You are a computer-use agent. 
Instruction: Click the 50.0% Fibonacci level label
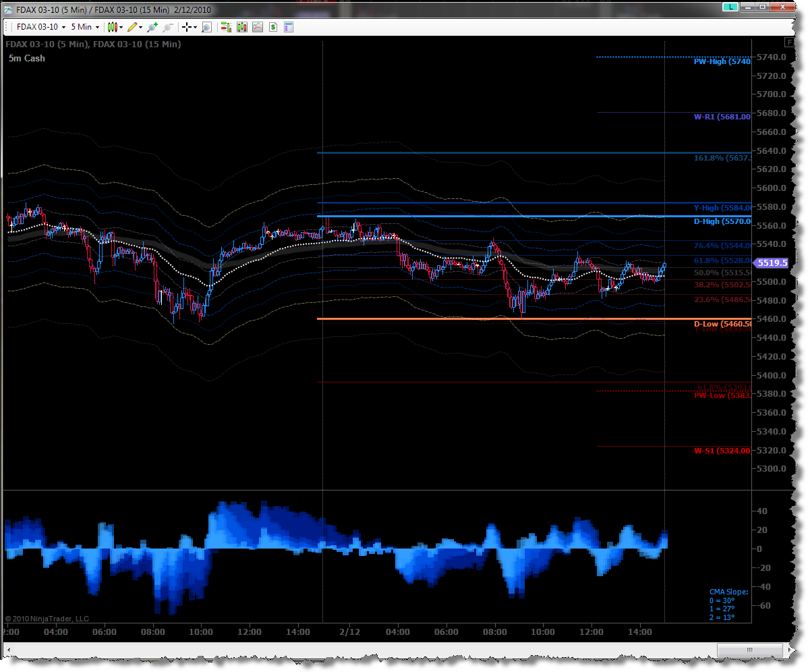[x=722, y=273]
